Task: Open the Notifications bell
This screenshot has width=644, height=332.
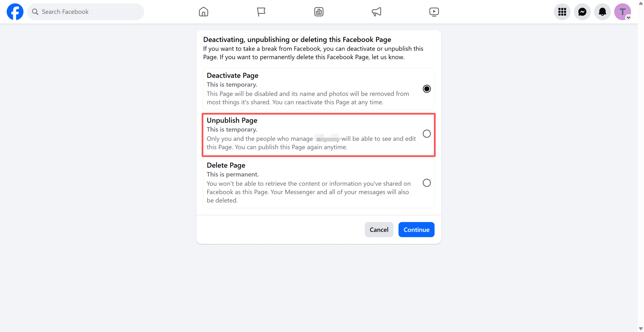Action: 602,12
